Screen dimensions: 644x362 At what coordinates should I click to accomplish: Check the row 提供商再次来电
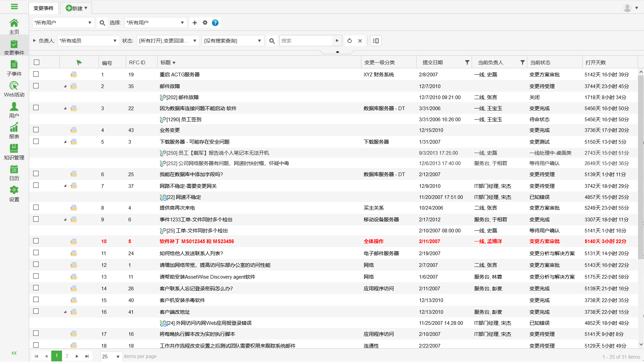click(x=36, y=207)
